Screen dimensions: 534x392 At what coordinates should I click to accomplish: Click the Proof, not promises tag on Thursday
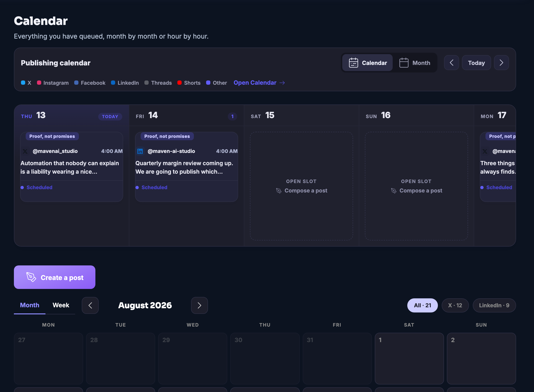click(52, 136)
